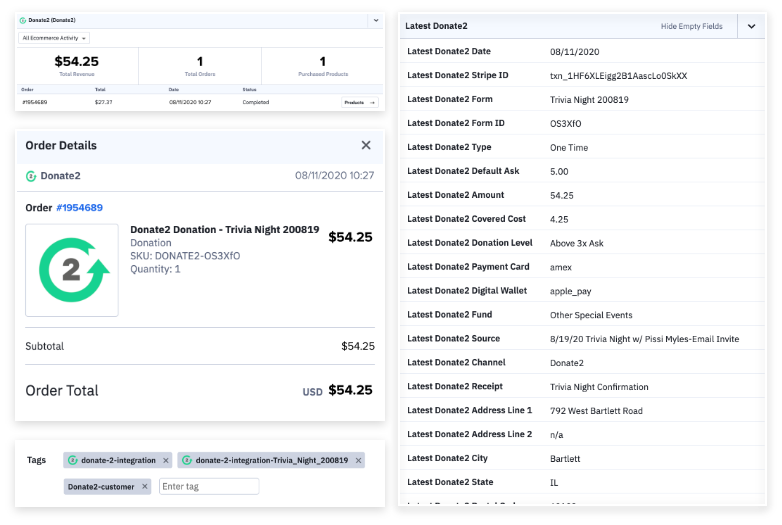Image resolution: width=782 pixels, height=525 pixels.
Task: Open order #1954689 link
Action: [79, 207]
